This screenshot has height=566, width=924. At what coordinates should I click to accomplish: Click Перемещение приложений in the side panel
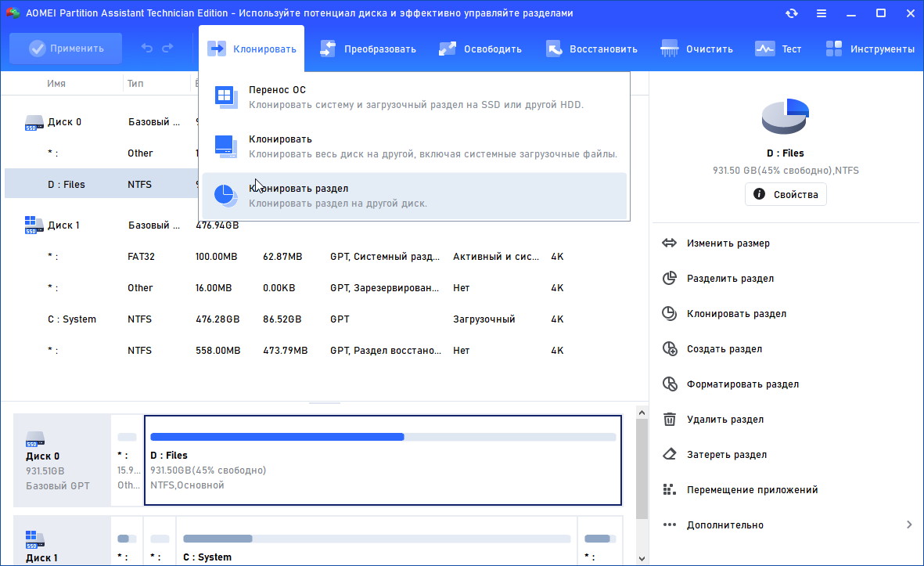tap(752, 489)
